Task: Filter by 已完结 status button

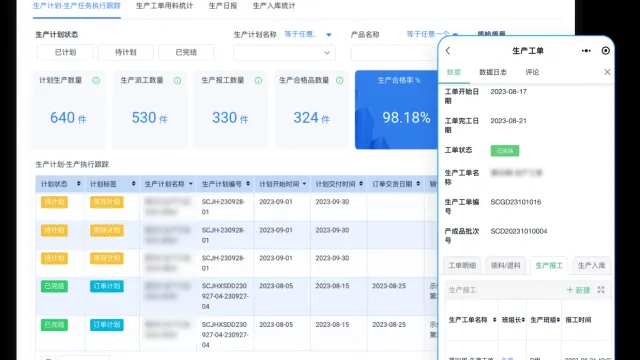Action: (x=186, y=52)
